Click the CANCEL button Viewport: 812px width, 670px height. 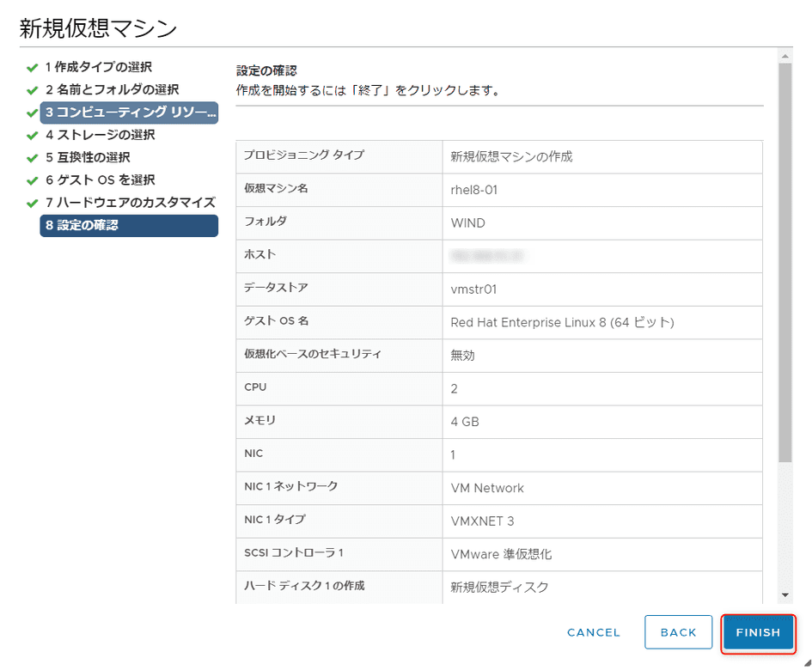(x=594, y=632)
